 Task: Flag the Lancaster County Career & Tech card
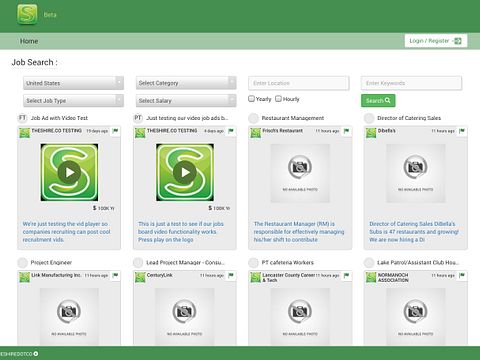(x=346, y=275)
